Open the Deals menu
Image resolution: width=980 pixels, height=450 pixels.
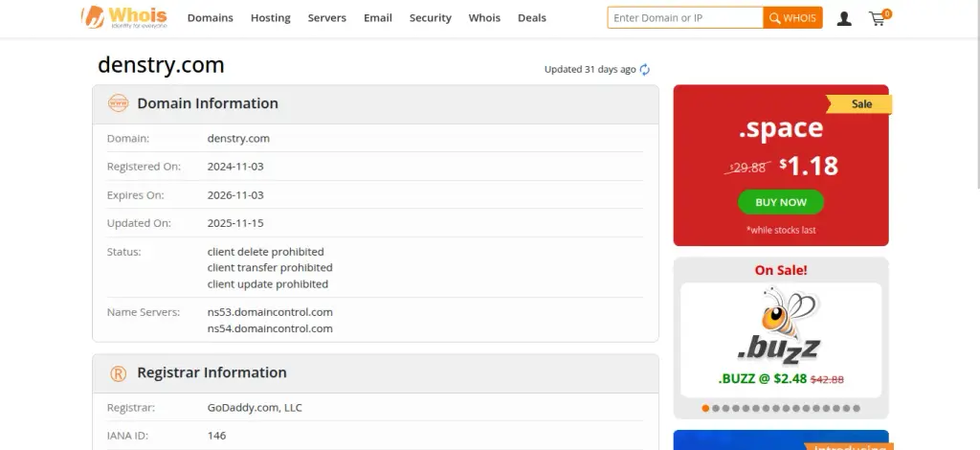(532, 18)
